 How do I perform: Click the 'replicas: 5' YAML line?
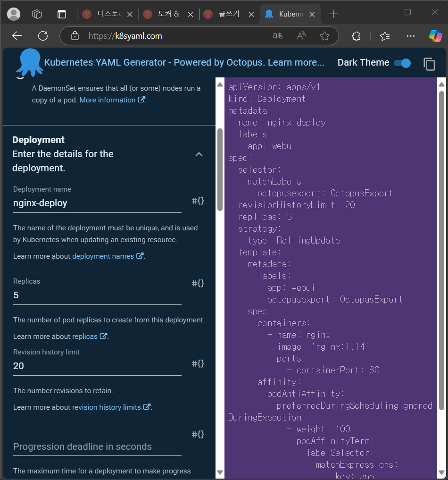click(x=265, y=217)
